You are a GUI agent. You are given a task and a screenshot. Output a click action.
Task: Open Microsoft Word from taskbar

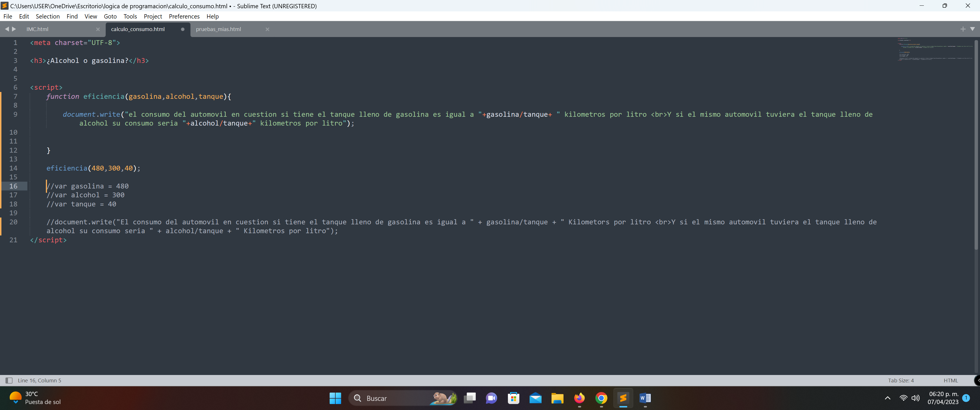pyautogui.click(x=645, y=398)
